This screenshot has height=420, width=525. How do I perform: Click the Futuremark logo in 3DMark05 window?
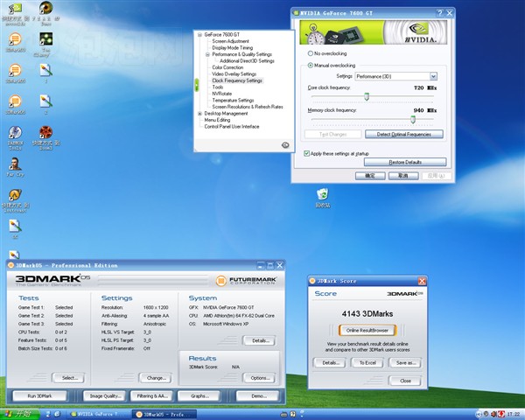(247, 281)
